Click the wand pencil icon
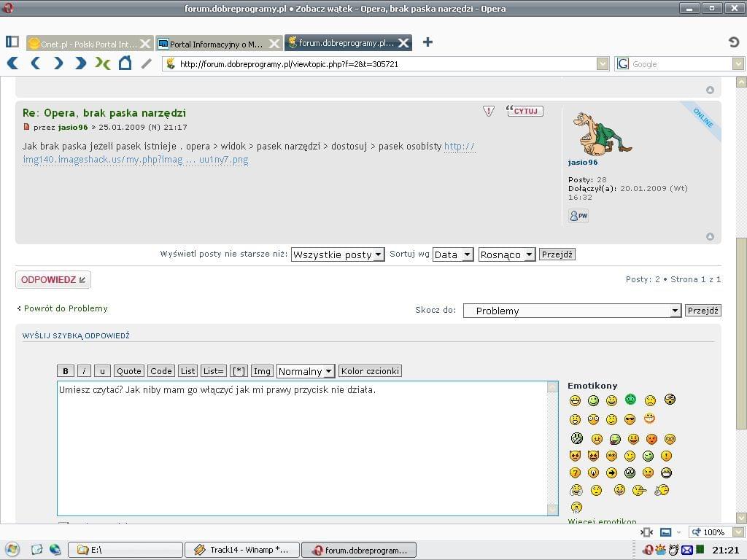747x560 pixels. pyautogui.click(x=147, y=63)
